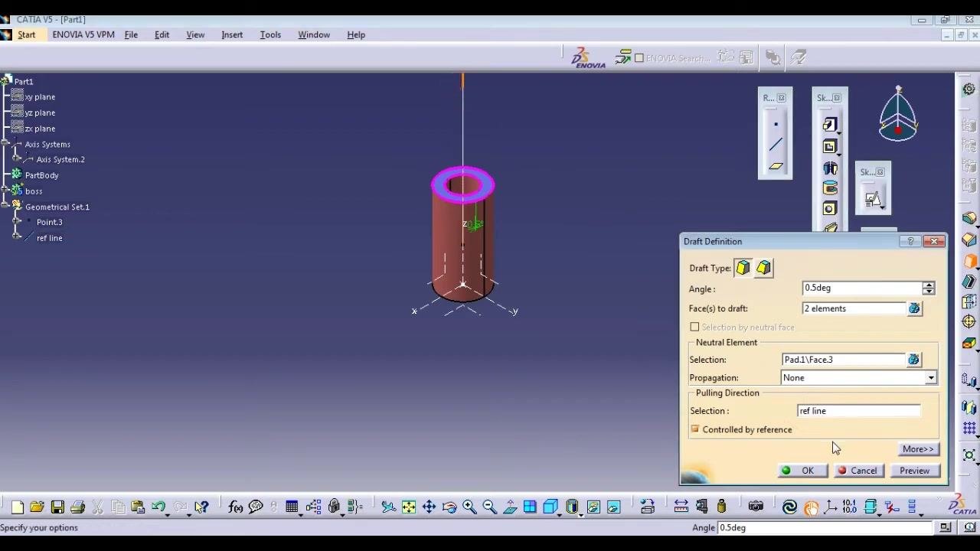Image resolution: width=980 pixels, height=551 pixels.
Task: Open the Window menu
Action: (314, 34)
